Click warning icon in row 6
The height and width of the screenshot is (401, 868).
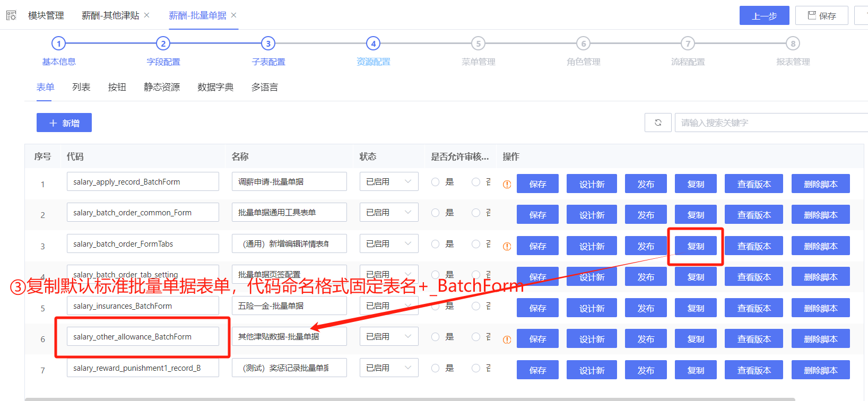(507, 339)
